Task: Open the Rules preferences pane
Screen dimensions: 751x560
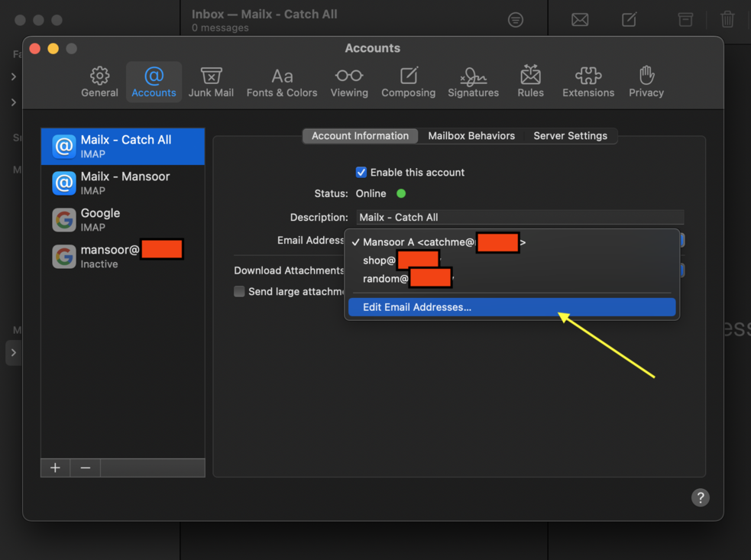Action: (x=530, y=82)
